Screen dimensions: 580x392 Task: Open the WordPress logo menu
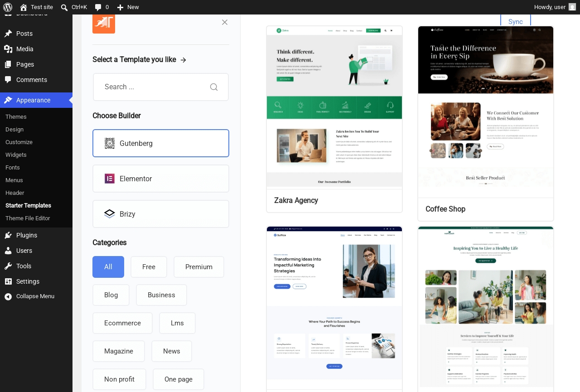(x=8, y=7)
